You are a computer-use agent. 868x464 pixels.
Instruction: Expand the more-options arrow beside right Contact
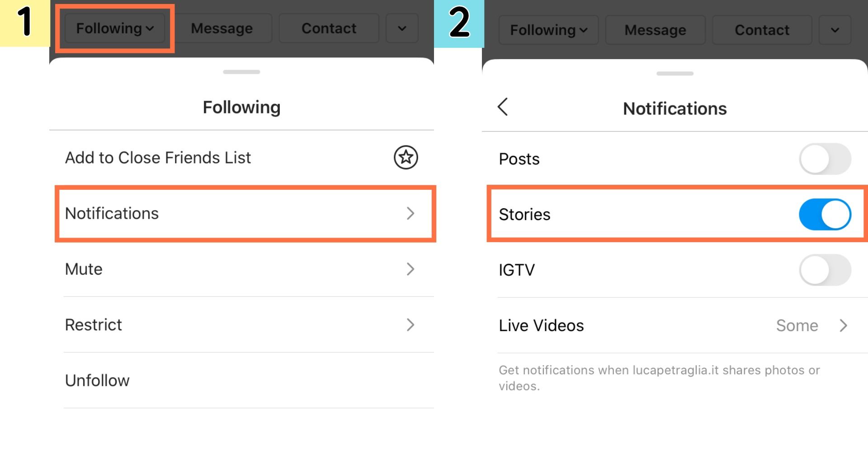pyautogui.click(x=835, y=30)
